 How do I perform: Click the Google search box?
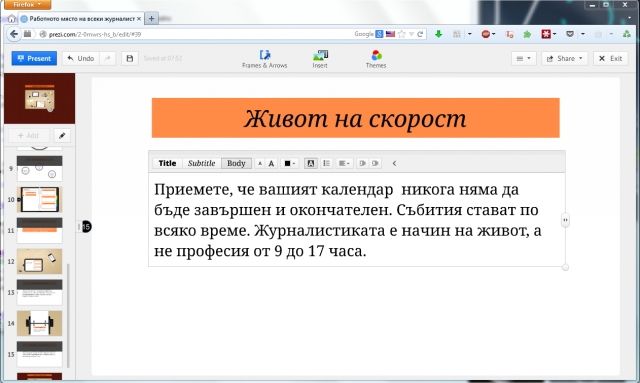(x=364, y=34)
